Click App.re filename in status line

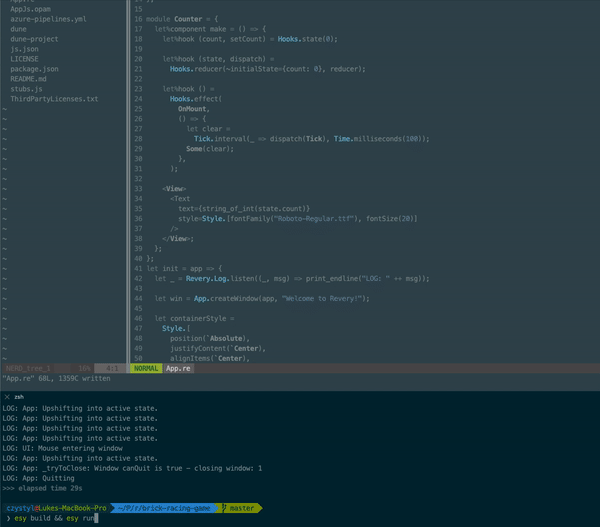[x=178, y=368]
